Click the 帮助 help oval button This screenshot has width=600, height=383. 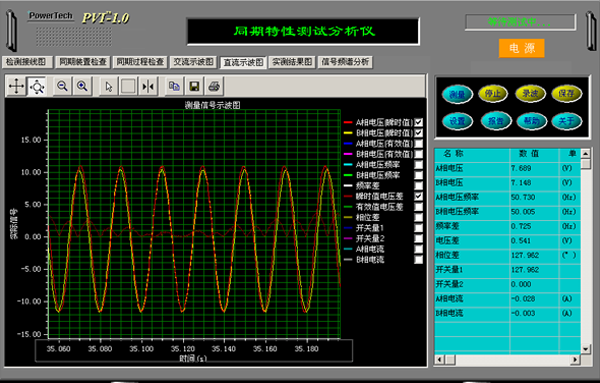pos(532,121)
